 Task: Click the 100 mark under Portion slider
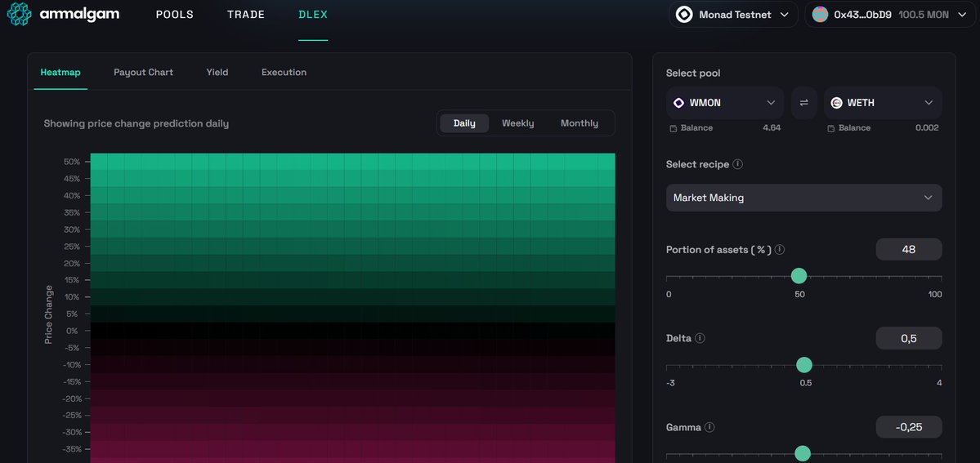[935, 294]
